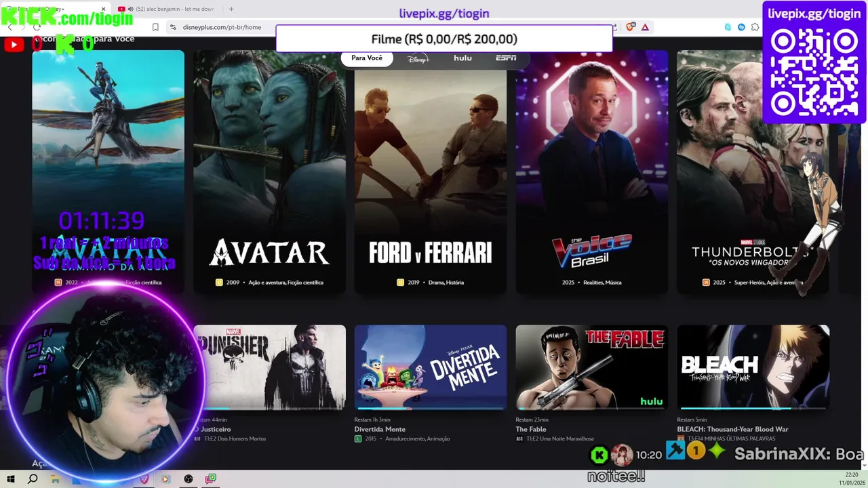Click the BLEACH watch progress bar

pos(753,409)
